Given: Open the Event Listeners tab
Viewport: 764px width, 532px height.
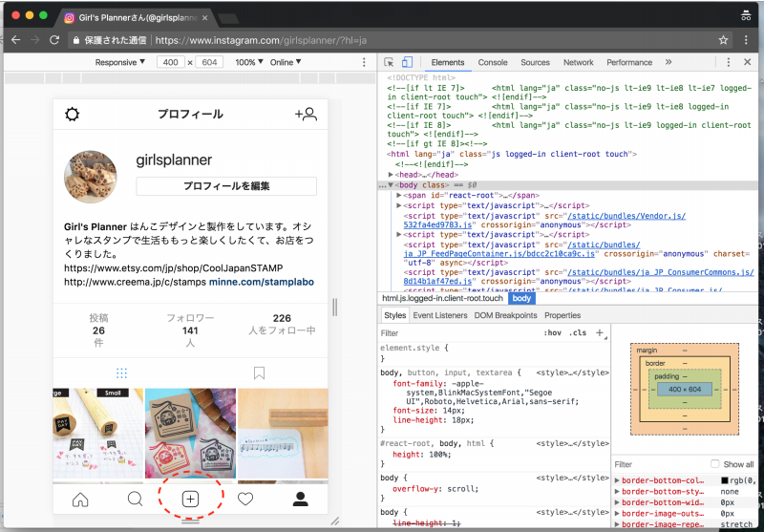Looking at the screenshot, I should pyautogui.click(x=440, y=315).
